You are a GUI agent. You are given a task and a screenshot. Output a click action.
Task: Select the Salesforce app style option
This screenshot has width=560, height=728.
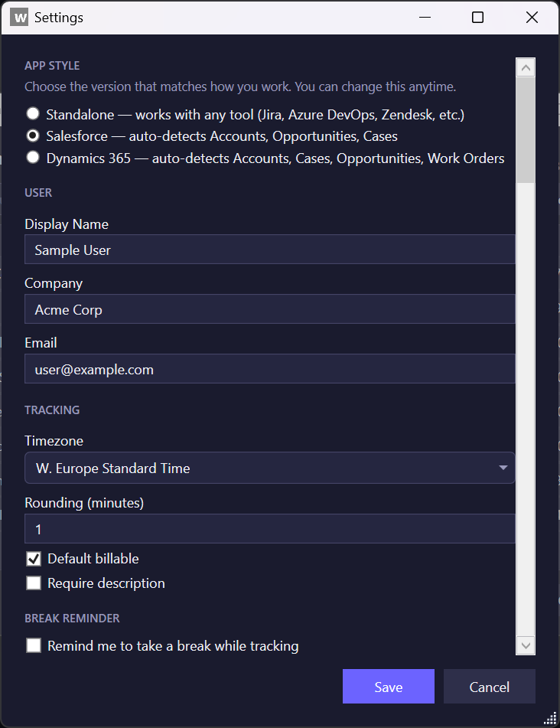click(33, 135)
